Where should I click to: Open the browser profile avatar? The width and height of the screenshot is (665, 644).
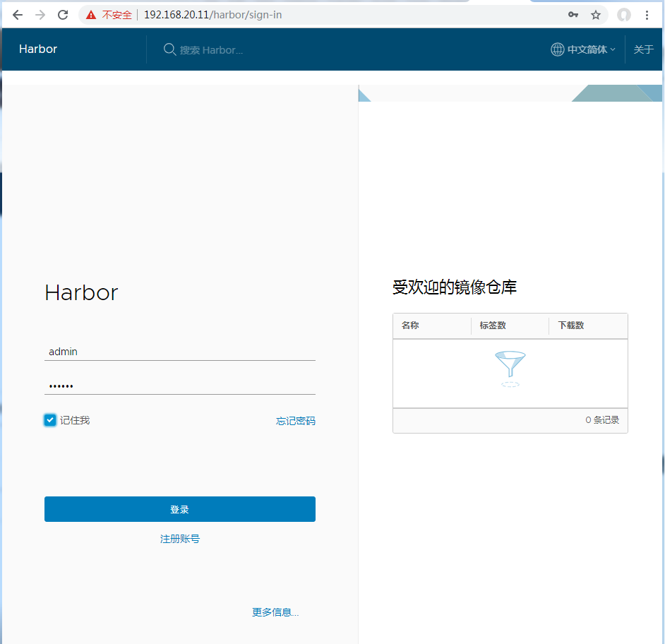pos(623,16)
